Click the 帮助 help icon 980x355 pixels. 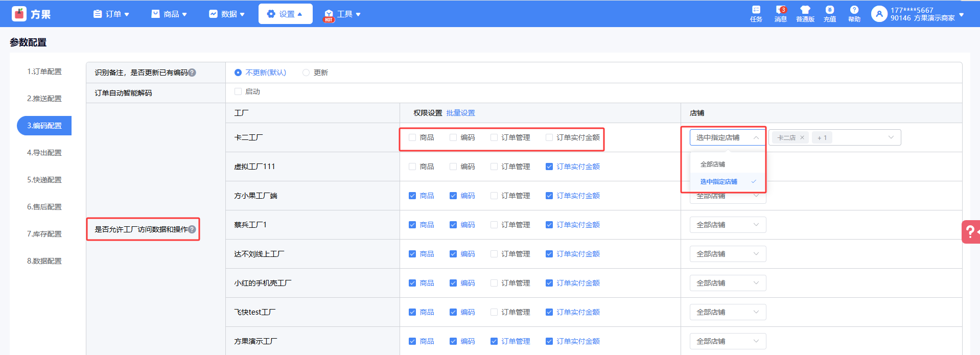pos(854,10)
